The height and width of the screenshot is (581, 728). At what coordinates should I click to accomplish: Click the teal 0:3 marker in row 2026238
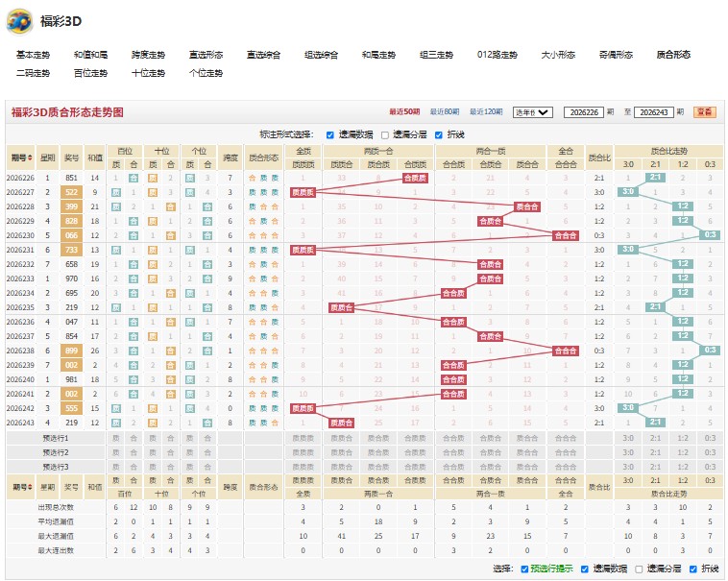[x=710, y=350]
